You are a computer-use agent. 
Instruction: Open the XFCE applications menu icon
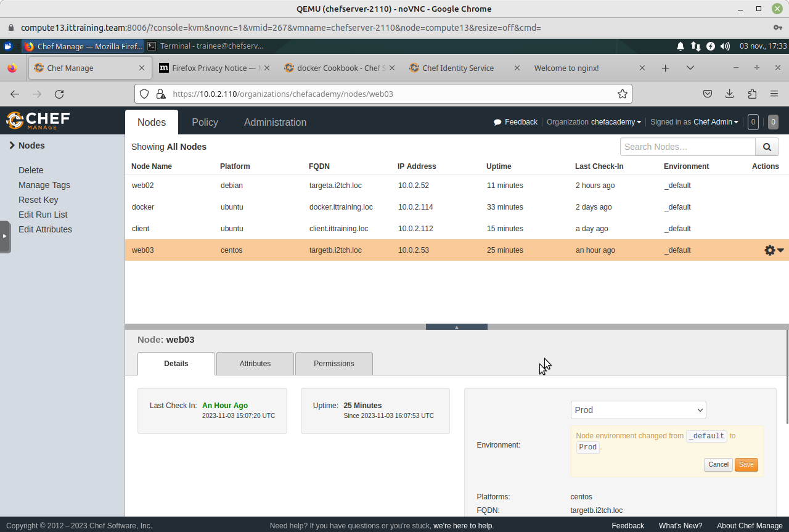[x=8, y=46]
